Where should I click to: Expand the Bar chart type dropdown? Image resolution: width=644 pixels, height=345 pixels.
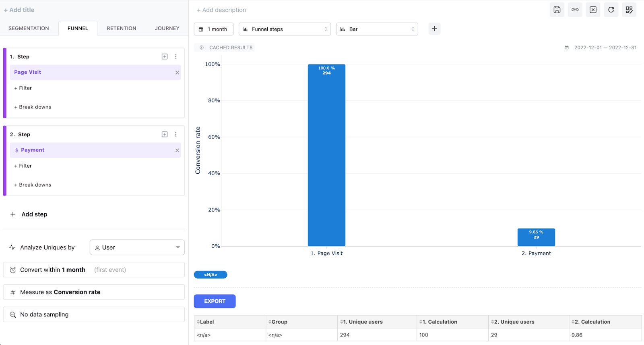[x=377, y=29]
